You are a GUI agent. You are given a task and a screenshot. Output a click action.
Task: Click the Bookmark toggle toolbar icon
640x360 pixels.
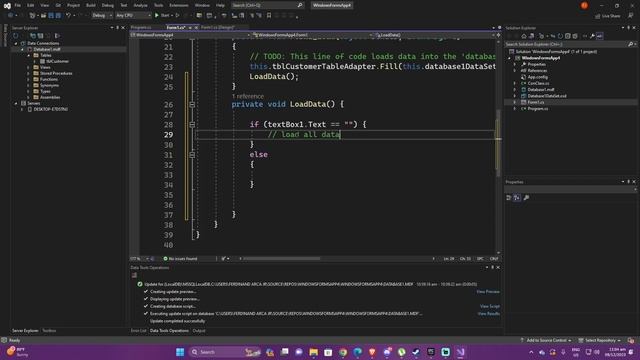[269, 16]
